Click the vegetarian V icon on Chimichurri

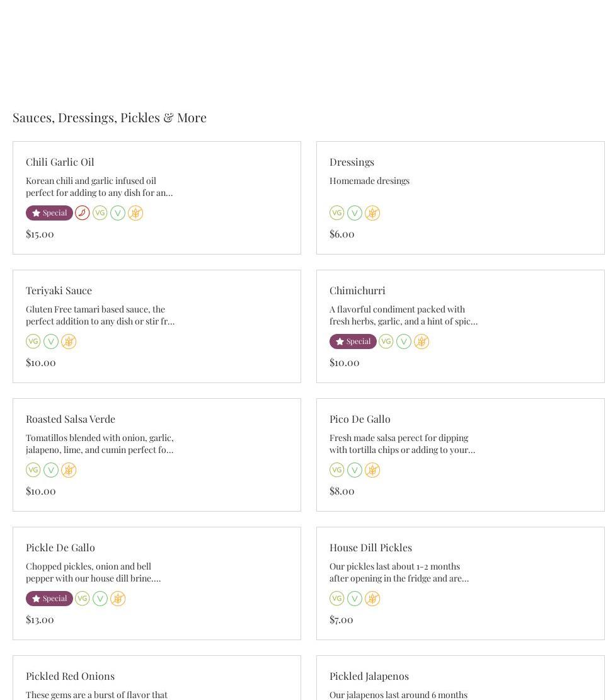pyautogui.click(x=404, y=341)
